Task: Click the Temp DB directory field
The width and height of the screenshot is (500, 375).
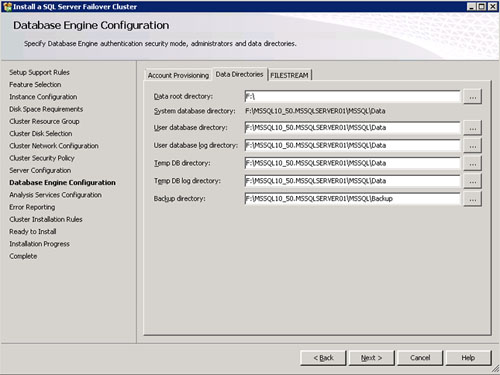Action: pos(352,163)
